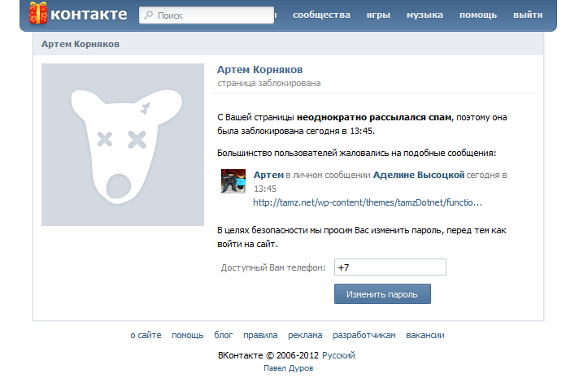Click the Доступный Вам телефон label
The width and height of the screenshot is (588, 391).
(273, 267)
